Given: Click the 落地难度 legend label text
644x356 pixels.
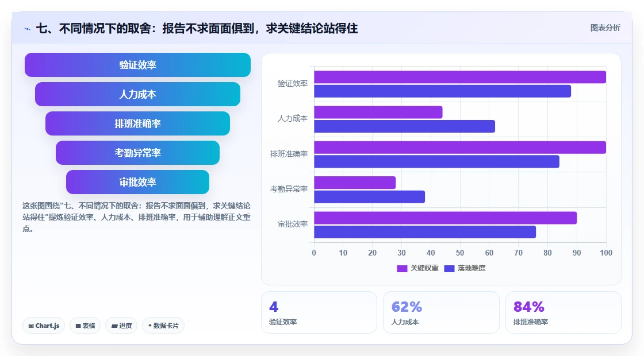Looking at the screenshot, I should [x=471, y=268].
